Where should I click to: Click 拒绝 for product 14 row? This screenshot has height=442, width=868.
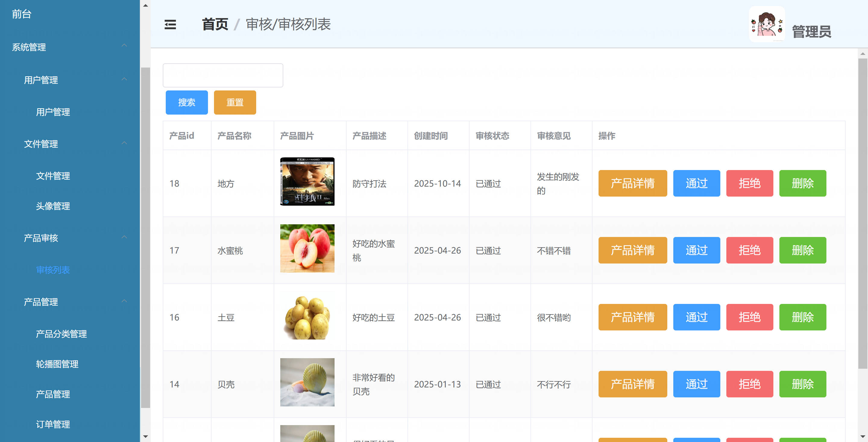pos(750,384)
